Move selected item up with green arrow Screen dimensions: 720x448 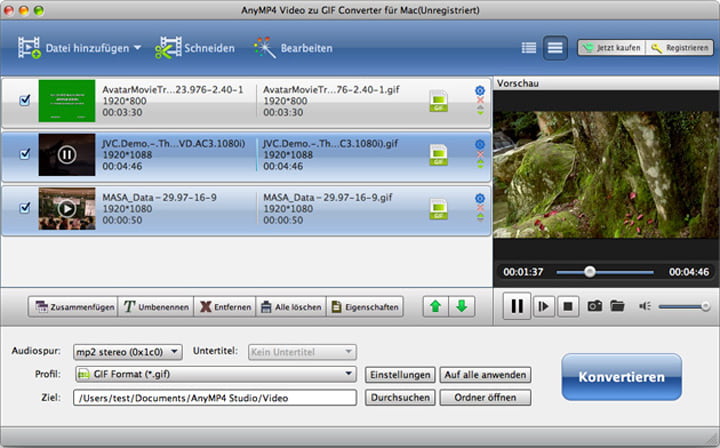pos(436,306)
